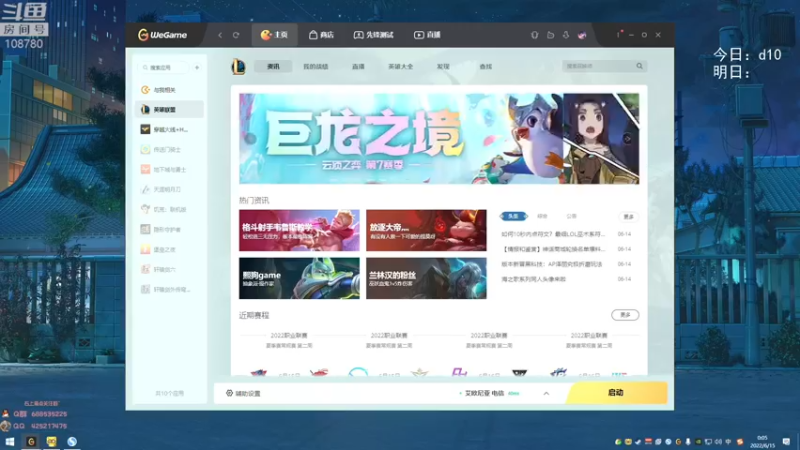Open the user avatar profile
Screen dimensions: 800x450
pyautogui.click(x=582, y=35)
